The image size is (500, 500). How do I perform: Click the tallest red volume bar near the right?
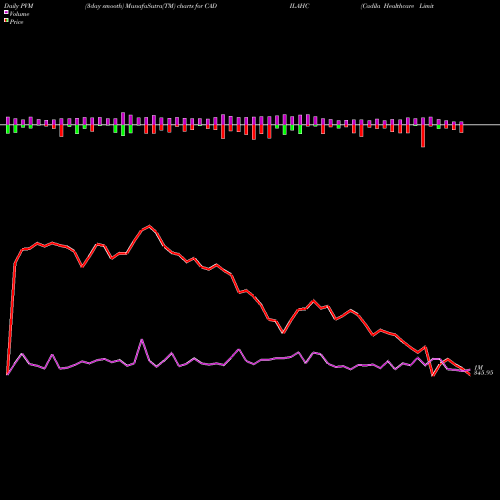pos(423,136)
